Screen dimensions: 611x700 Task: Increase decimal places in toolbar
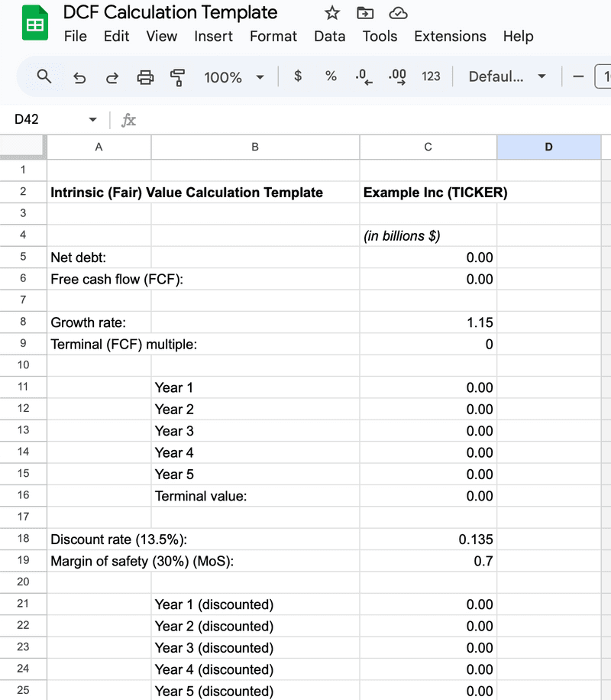point(397,76)
